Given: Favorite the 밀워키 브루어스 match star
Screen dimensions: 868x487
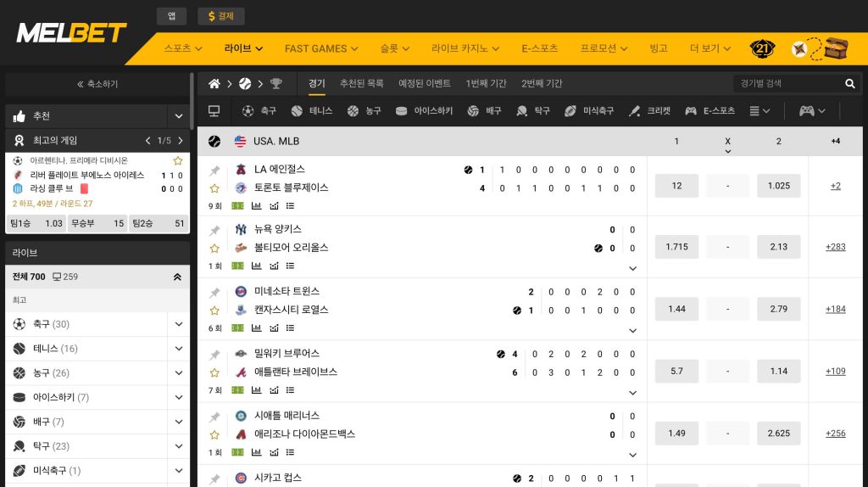Looking at the screenshot, I should point(214,372).
